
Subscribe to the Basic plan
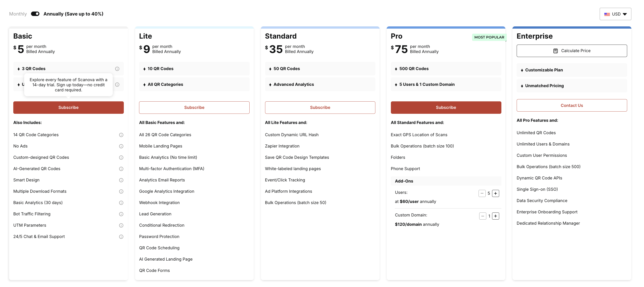[x=68, y=107]
